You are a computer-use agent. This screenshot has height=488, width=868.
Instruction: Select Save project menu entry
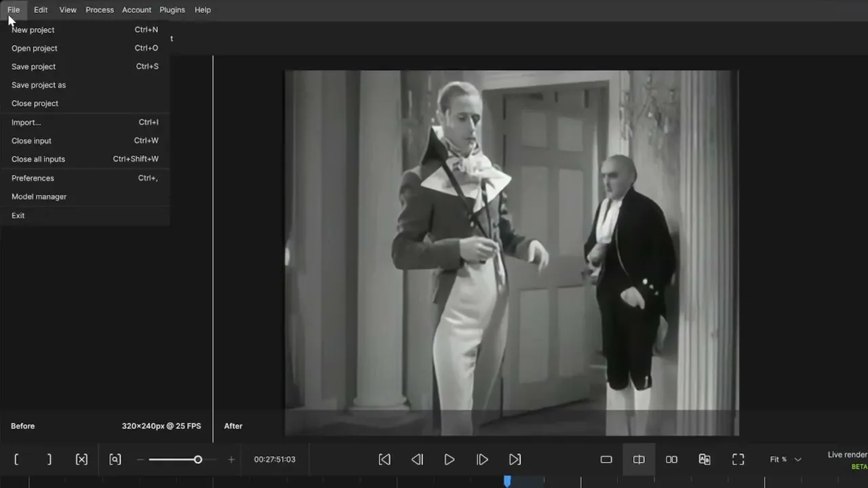[x=85, y=66]
